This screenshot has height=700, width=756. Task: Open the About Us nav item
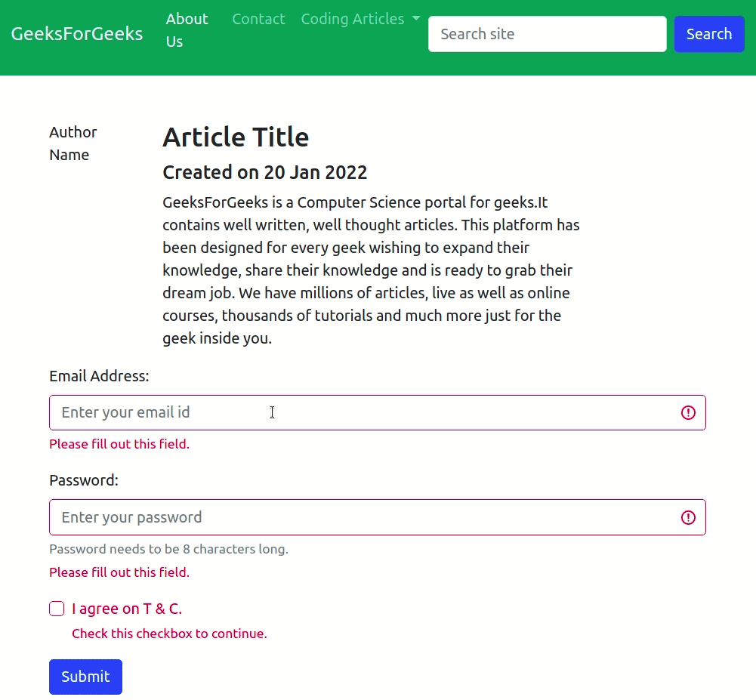click(x=187, y=30)
